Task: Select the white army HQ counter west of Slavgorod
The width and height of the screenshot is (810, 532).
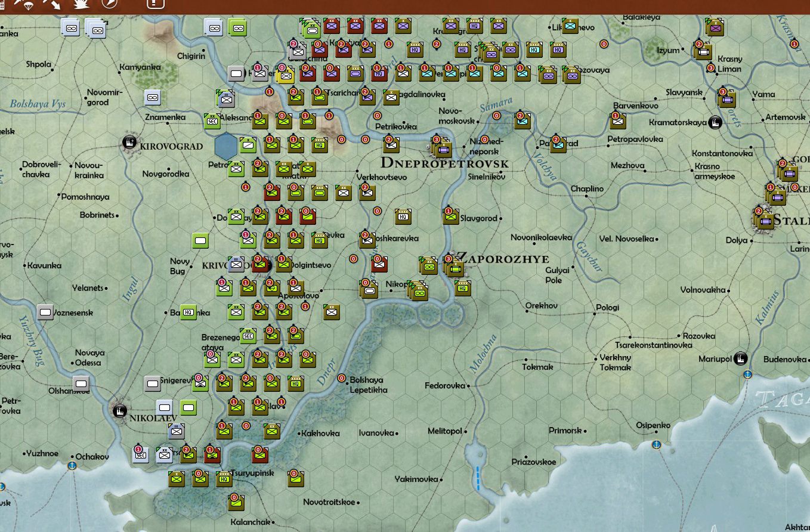Action: 403,216
